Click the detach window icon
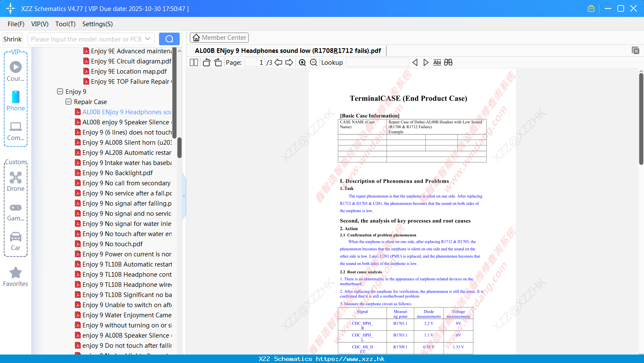 coord(635,50)
